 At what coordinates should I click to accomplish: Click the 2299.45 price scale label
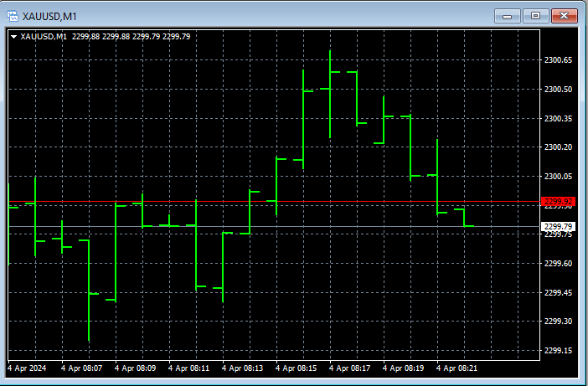coord(558,292)
